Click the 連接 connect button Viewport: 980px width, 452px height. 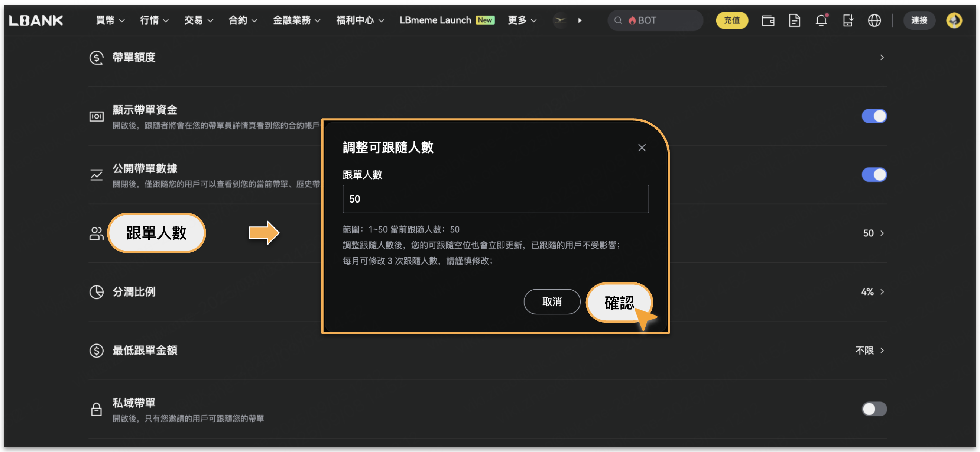[919, 20]
